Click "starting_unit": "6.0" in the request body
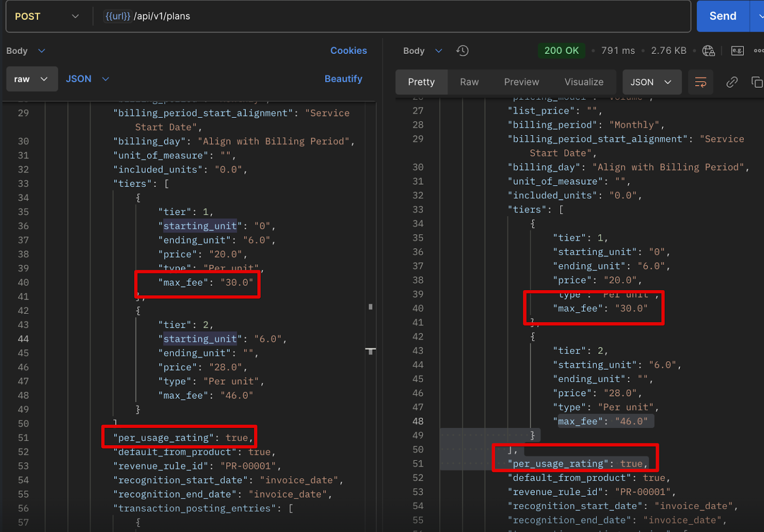The width and height of the screenshot is (764, 532). pyautogui.click(x=223, y=339)
